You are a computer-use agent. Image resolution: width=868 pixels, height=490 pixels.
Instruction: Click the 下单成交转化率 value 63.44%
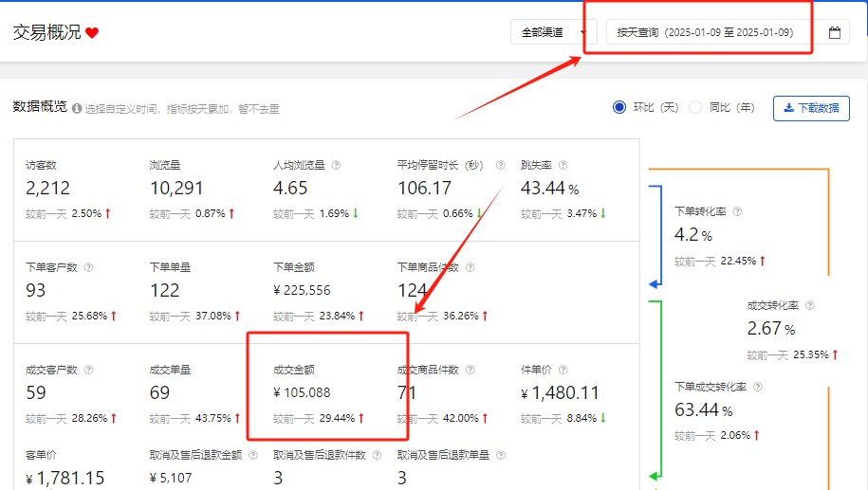703,410
